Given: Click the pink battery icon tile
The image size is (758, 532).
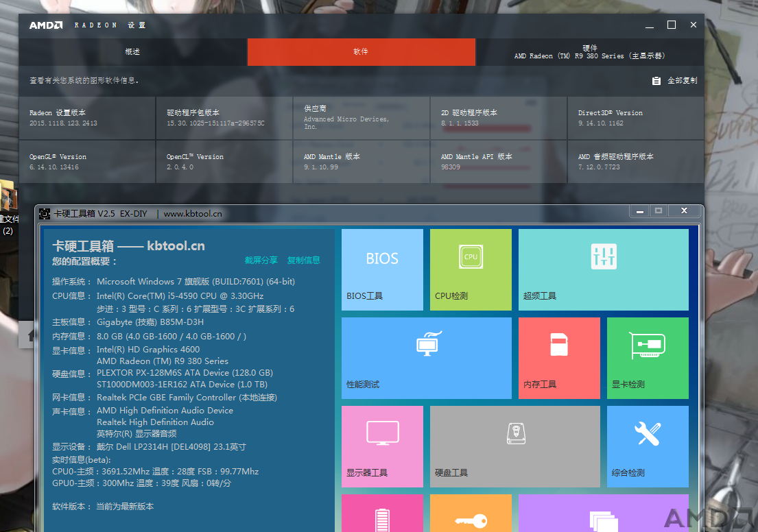Looking at the screenshot, I should pyautogui.click(x=382, y=513).
